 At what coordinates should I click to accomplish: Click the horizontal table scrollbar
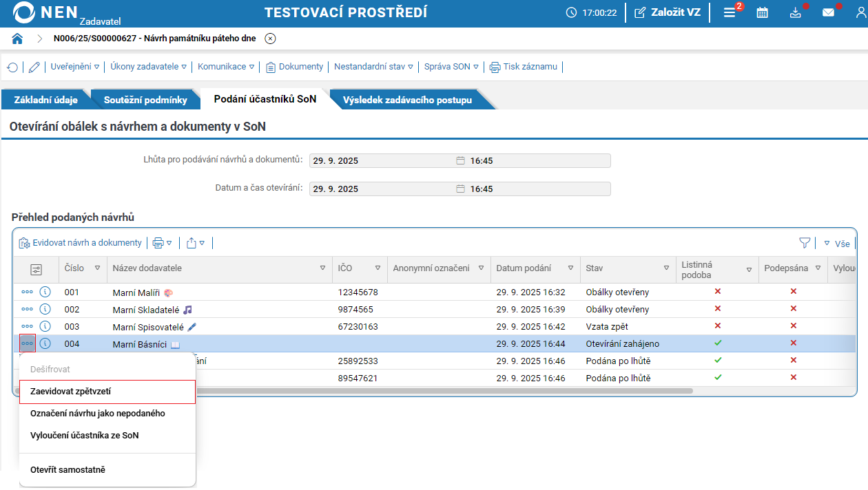click(441, 391)
